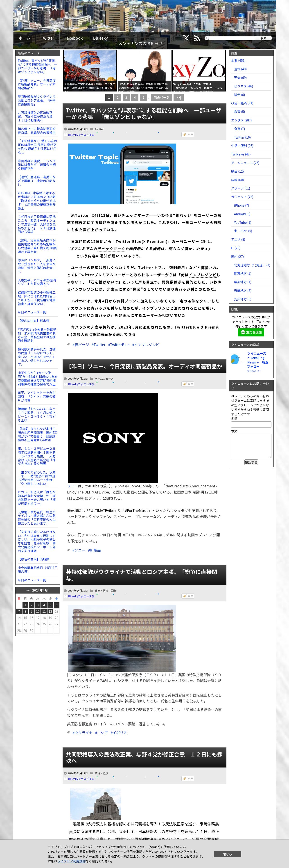The height and width of the screenshot is (868, 289).
Task: Select calendar date 1
Action: click(25, 605)
